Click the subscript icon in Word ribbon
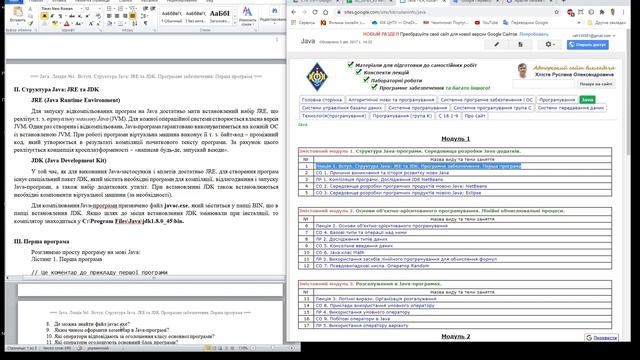The image size is (640, 360). point(80,16)
